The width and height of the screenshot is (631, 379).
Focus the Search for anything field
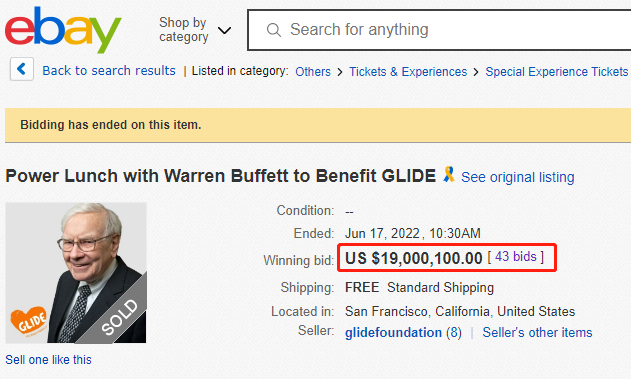coord(439,30)
